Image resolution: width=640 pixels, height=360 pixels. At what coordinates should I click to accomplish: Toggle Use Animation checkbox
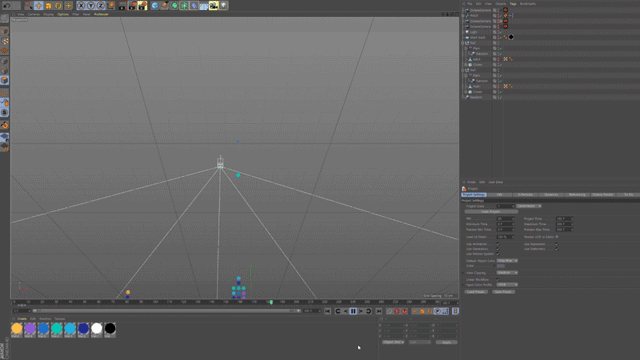point(498,244)
